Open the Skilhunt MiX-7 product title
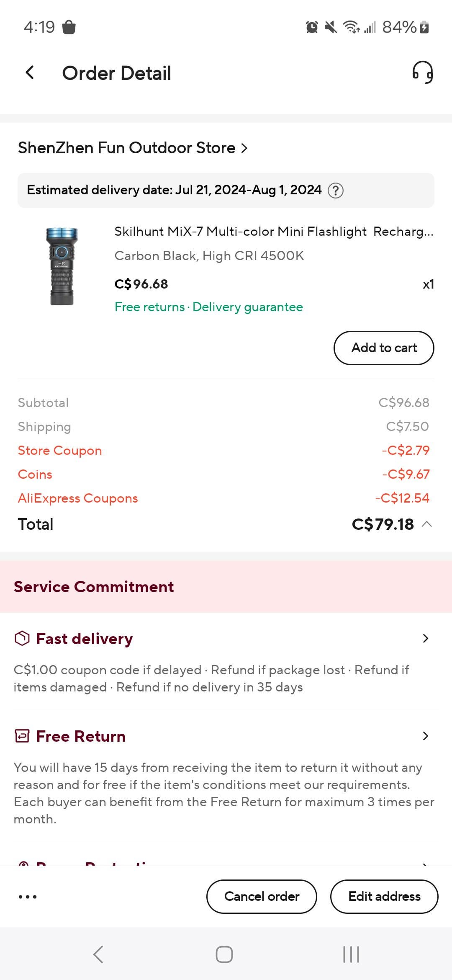Screen dimensions: 452x980 [274, 232]
